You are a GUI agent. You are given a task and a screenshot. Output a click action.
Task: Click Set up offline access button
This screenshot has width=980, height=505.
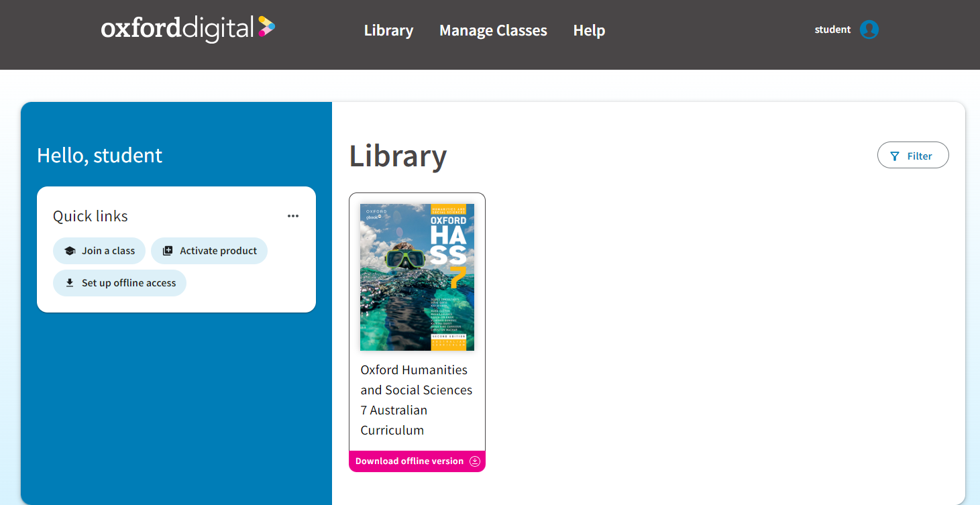pyautogui.click(x=119, y=283)
